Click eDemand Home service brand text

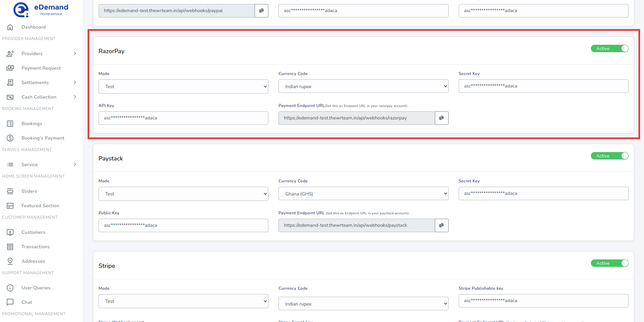tap(51, 10)
